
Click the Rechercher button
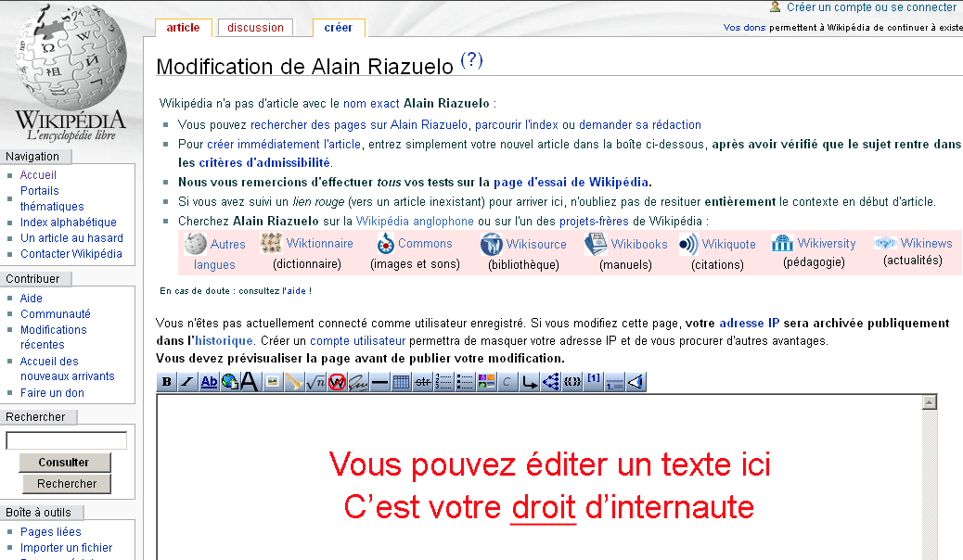click(67, 484)
